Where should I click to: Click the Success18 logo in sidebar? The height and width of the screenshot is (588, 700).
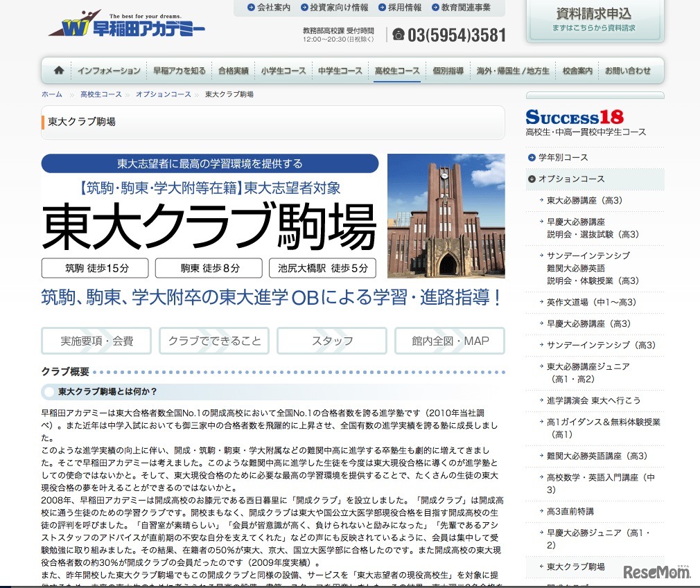pyautogui.click(x=575, y=117)
